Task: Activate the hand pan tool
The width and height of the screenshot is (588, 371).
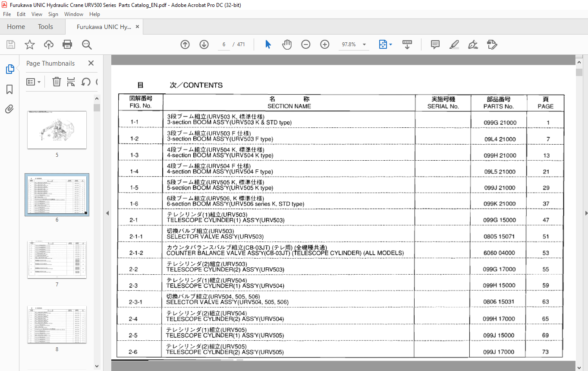Action: (x=287, y=44)
